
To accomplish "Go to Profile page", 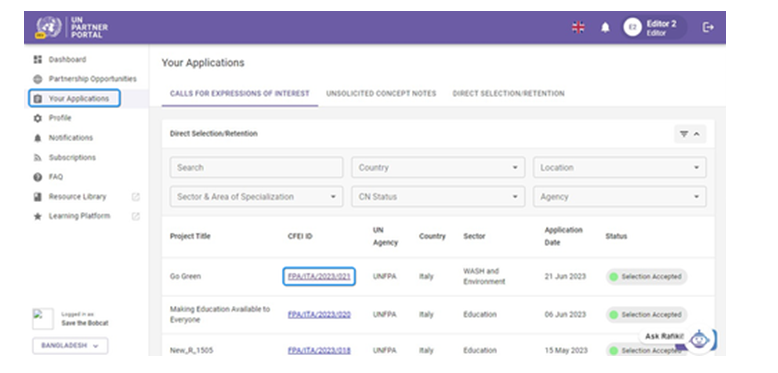I will [x=60, y=118].
